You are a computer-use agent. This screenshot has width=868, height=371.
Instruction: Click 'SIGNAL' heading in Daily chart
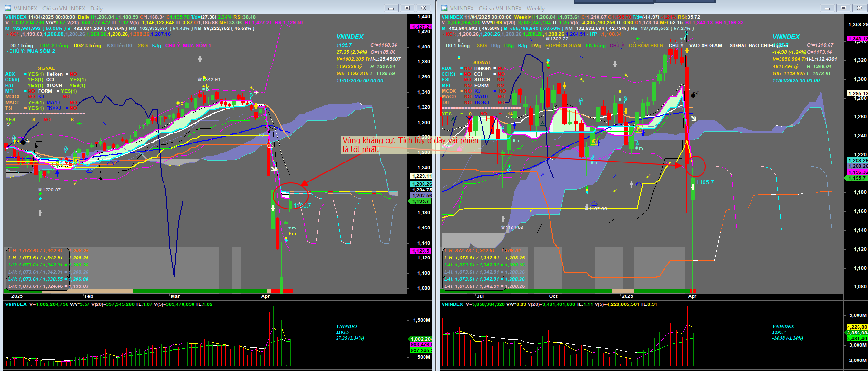point(46,68)
